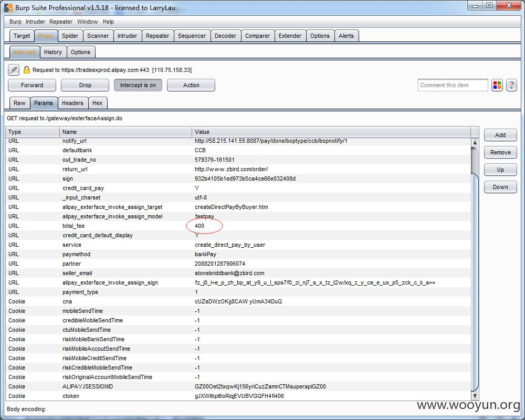Select the ctoken cookie row
This screenshot has width=525, height=420.
pyautogui.click(x=238, y=396)
